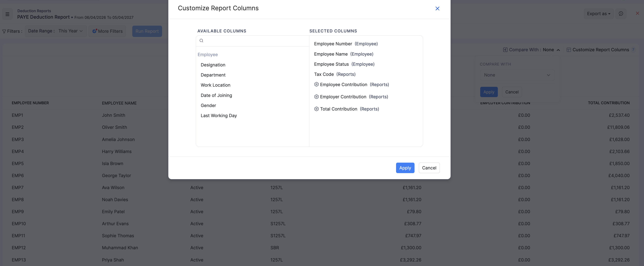The width and height of the screenshot is (644, 266).
Task: Click Harry Williams in the table
Action: [x=117, y=151]
